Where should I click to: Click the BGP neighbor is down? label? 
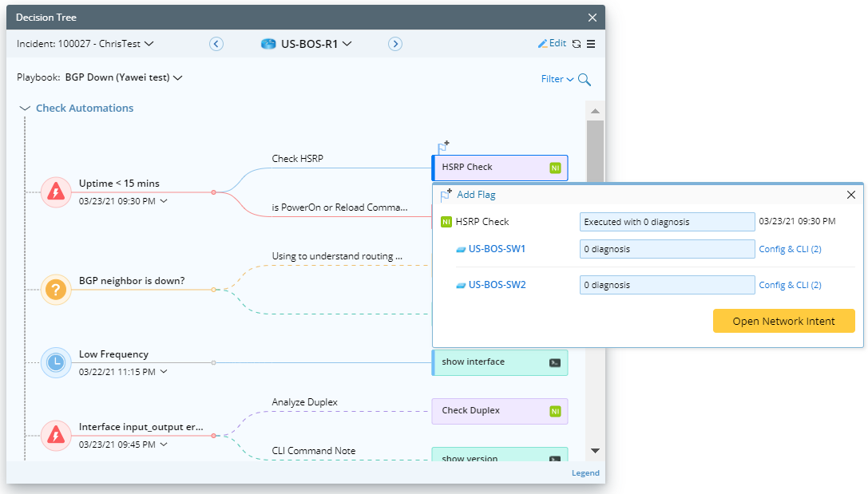(x=132, y=280)
